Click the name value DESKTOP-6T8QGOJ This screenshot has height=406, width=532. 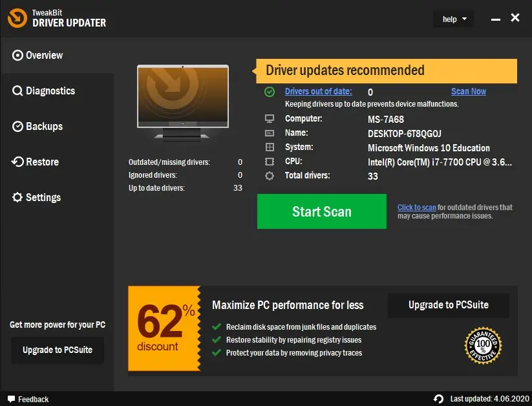(405, 134)
